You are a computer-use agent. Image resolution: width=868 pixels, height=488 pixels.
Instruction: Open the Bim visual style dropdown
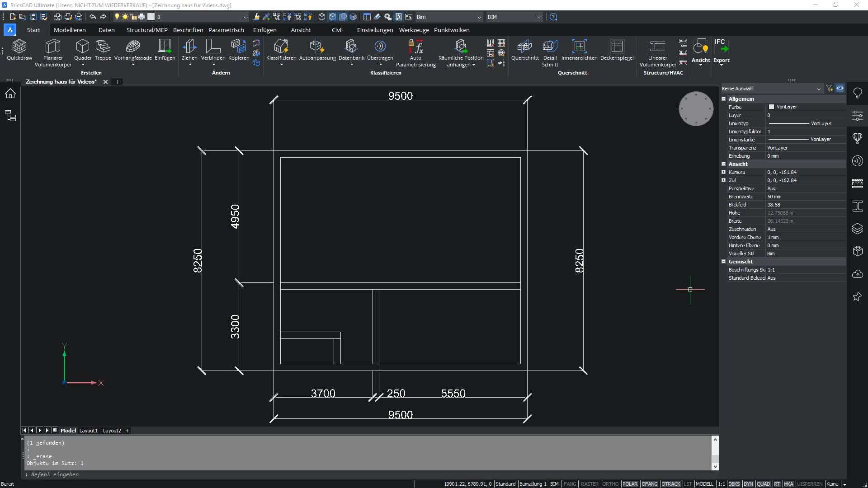coord(449,17)
